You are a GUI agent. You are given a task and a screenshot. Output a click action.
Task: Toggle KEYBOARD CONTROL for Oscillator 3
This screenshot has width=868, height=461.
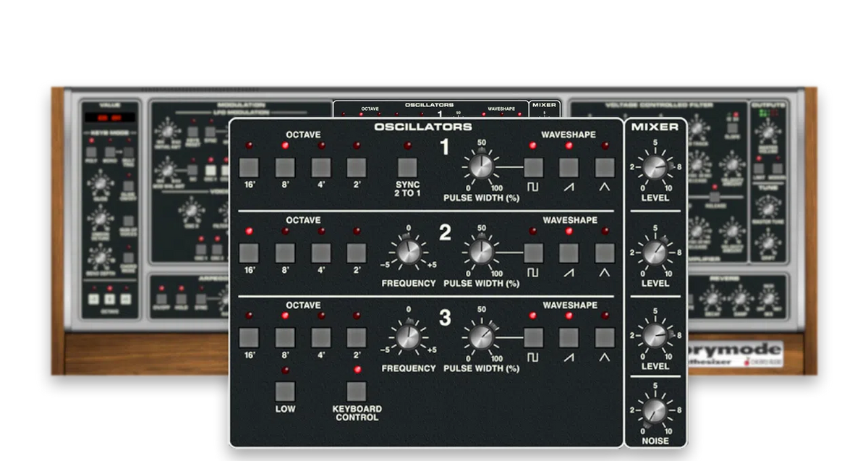click(356, 393)
